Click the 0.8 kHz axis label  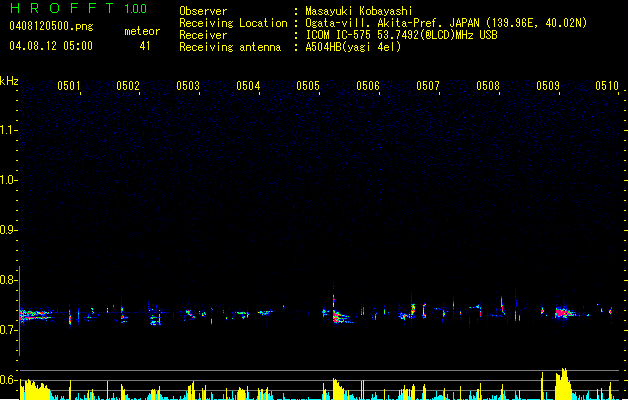click(8, 280)
